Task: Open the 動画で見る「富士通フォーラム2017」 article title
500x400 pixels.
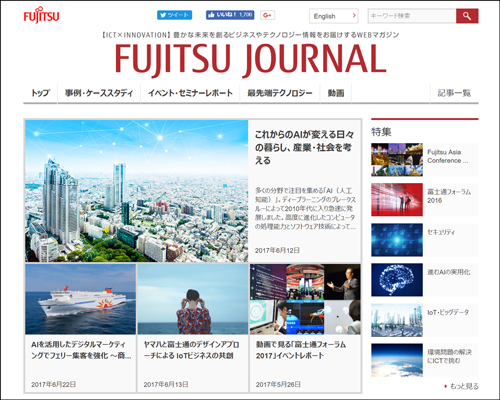Action: pos(301,350)
